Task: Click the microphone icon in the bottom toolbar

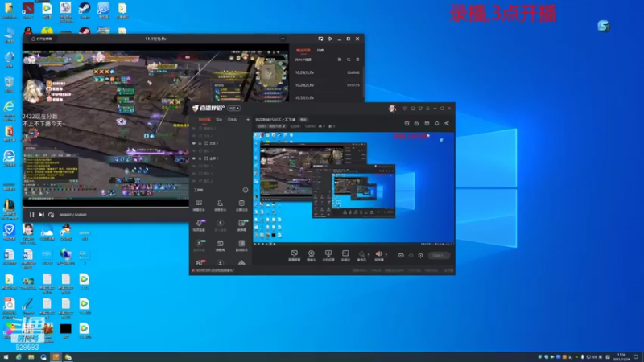Action: pos(361,254)
